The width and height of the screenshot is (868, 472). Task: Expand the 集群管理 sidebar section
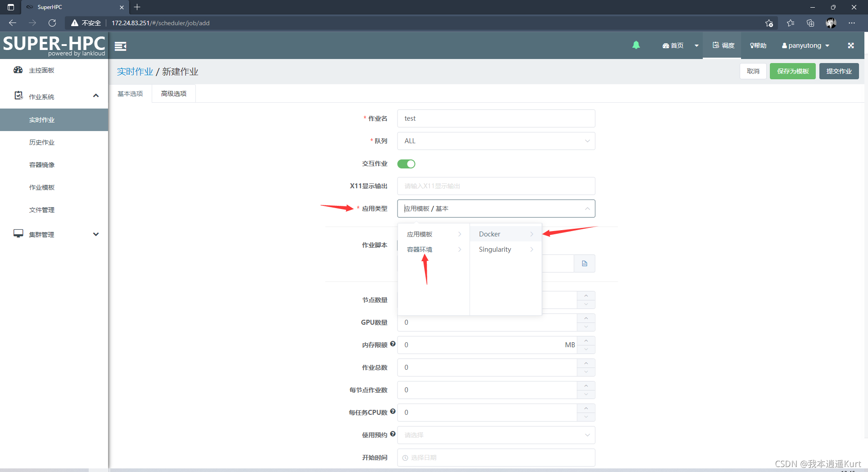point(96,234)
